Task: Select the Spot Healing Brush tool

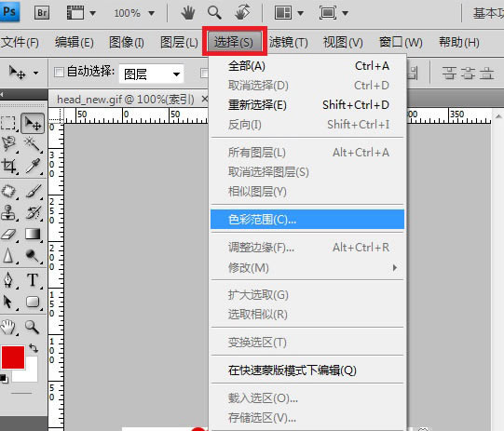Action: pyautogui.click(x=8, y=191)
